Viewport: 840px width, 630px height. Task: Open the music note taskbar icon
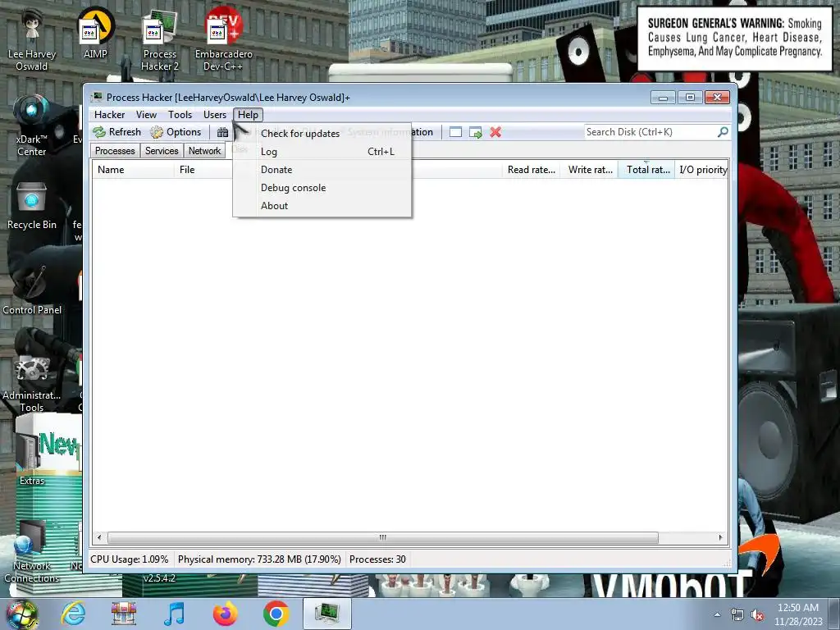coord(174,614)
